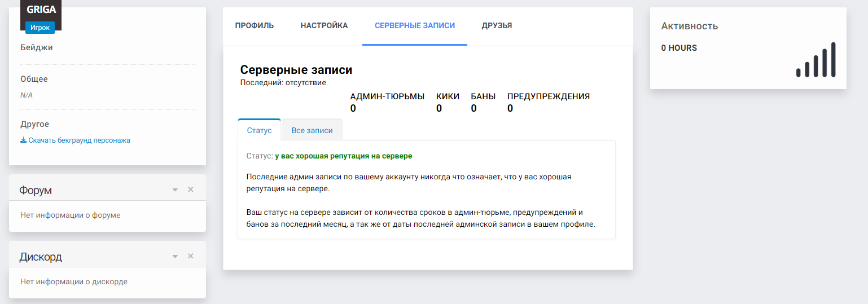Image resolution: width=868 pixels, height=304 pixels.
Task: Click the Форум panel title
Action: click(36, 190)
